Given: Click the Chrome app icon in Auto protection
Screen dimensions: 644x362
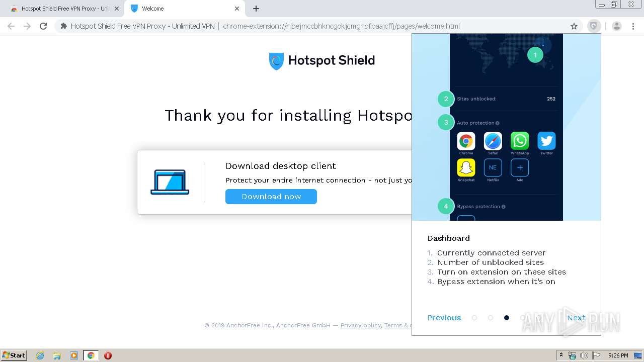Looking at the screenshot, I should [x=466, y=141].
